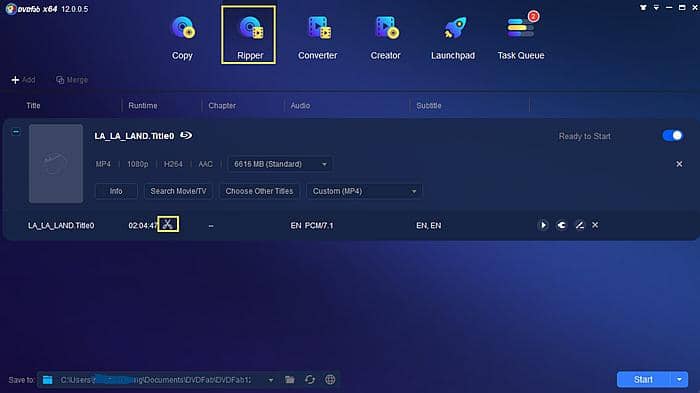The image size is (700, 393).
Task: Open advanced settings icon for LA_LA_LAND.Title0
Action: (x=562, y=225)
